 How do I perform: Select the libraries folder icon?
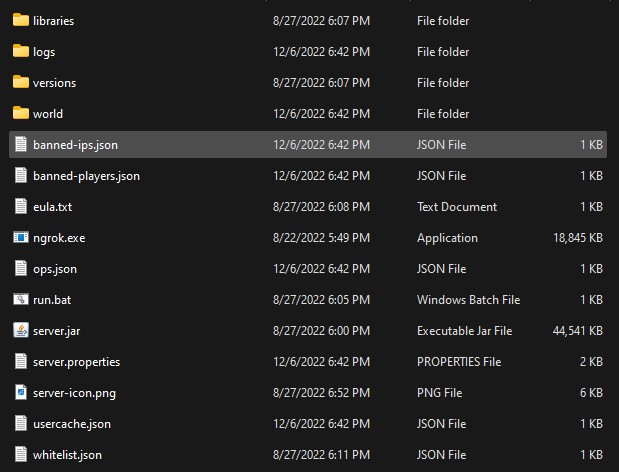pyautogui.click(x=21, y=20)
